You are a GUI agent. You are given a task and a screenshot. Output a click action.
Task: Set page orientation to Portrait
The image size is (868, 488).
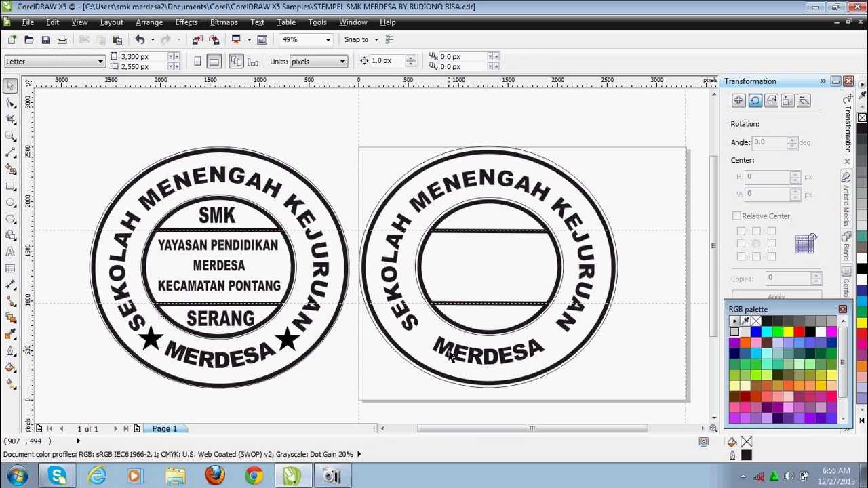(197, 62)
